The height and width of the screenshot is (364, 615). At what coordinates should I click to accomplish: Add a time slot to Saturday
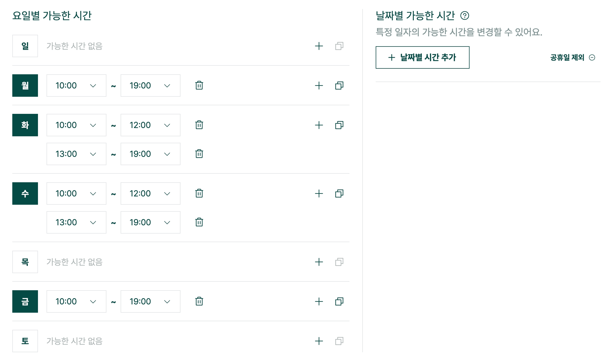319,341
